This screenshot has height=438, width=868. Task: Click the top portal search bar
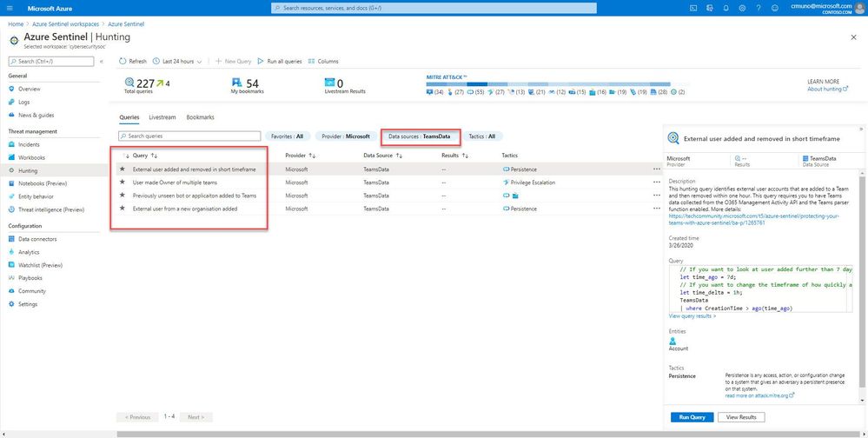pos(434,9)
